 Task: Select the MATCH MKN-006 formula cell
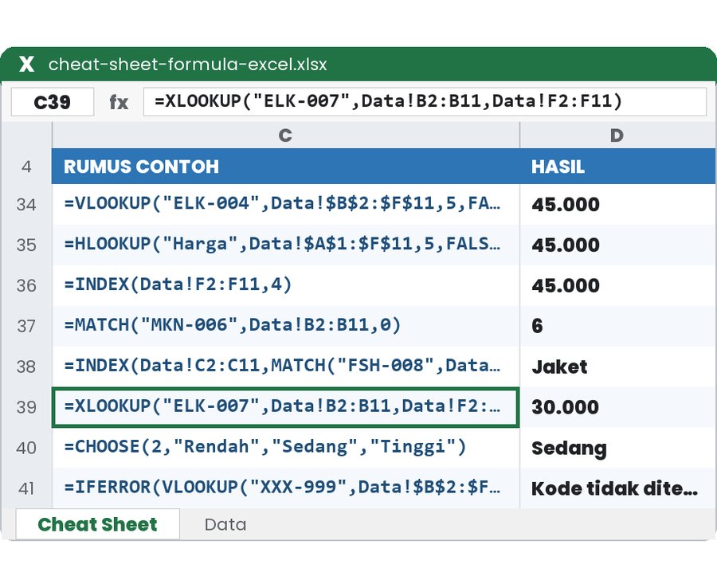click(286, 326)
